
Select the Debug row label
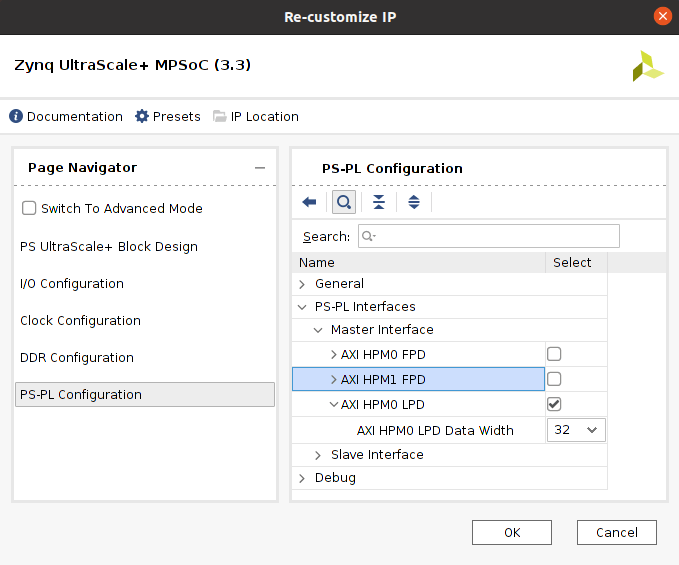[335, 478]
